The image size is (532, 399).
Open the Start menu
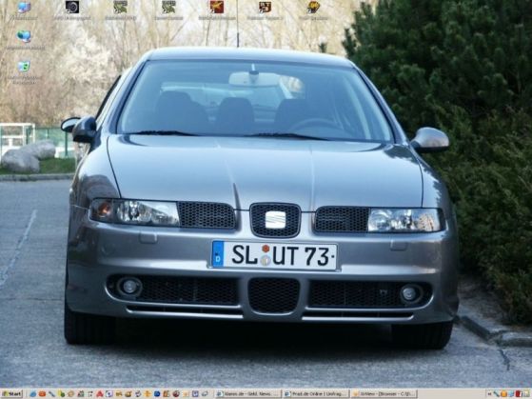pos(11,394)
